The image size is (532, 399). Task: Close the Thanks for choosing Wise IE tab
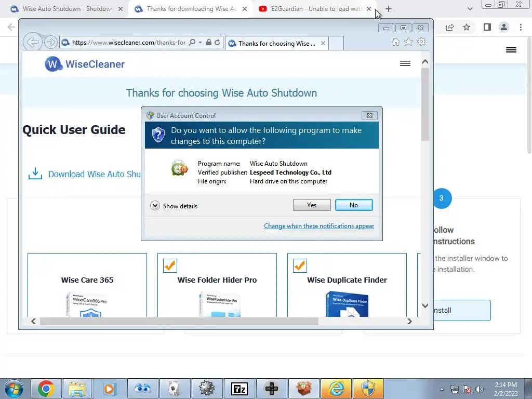pos(323,43)
